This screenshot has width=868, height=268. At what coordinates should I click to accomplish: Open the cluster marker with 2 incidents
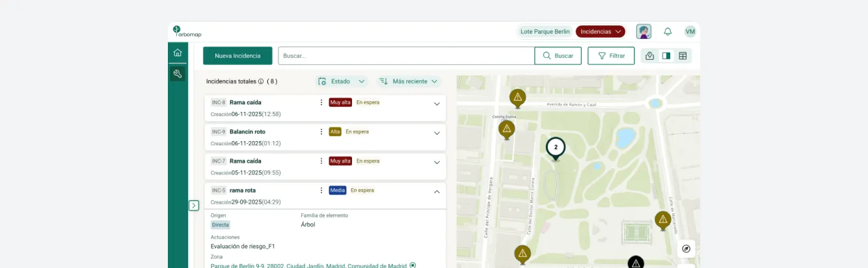pos(556,148)
